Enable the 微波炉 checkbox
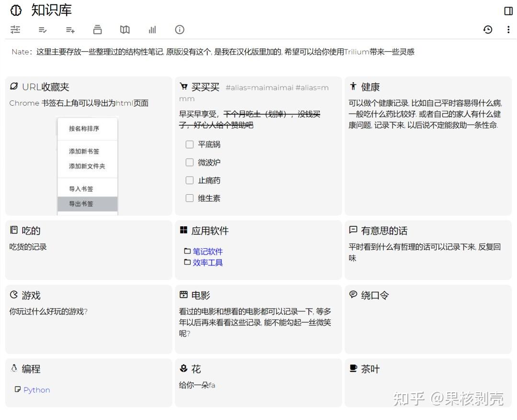 click(x=190, y=162)
